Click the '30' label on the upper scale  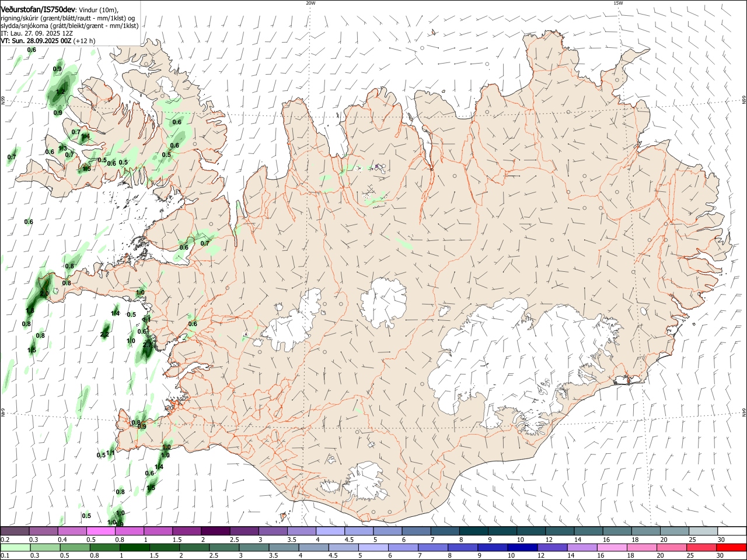tap(721, 540)
